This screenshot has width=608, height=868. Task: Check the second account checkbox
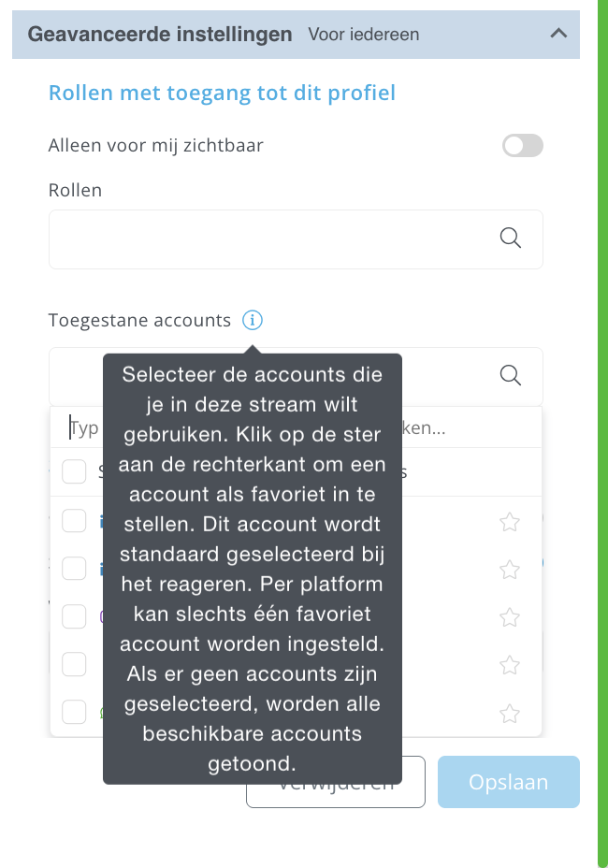point(74,569)
